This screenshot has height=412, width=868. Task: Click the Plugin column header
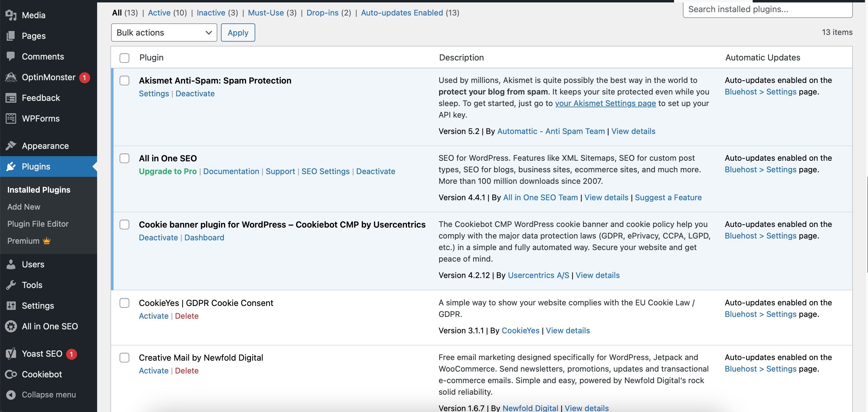(152, 57)
